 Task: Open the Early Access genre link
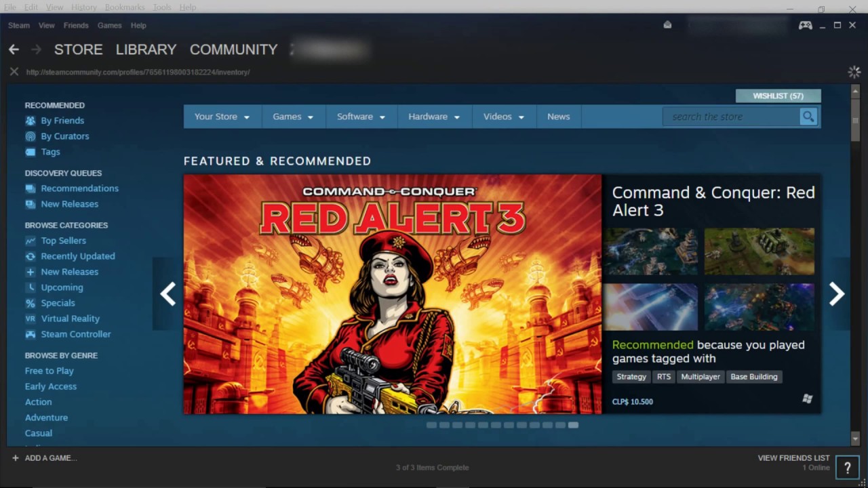51,386
